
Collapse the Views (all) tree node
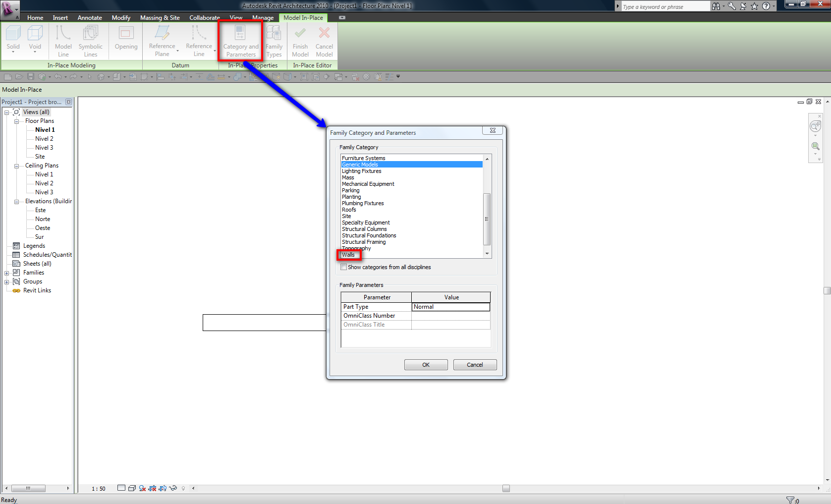(7, 112)
